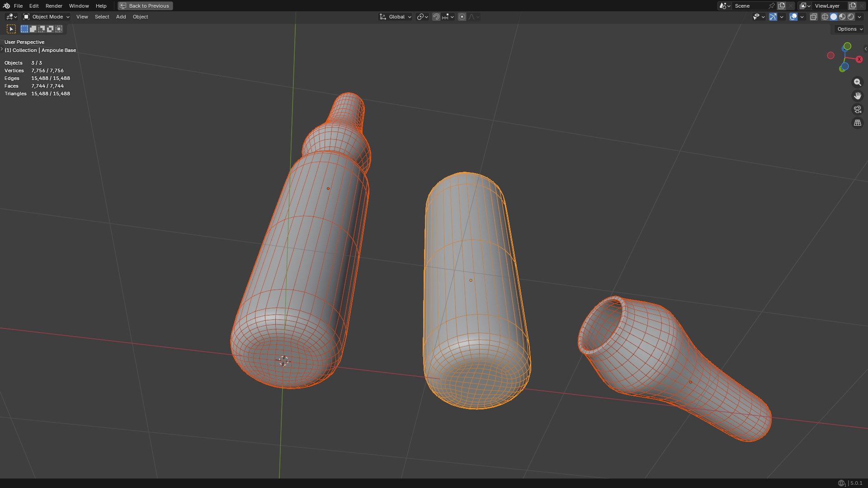Select the Select Box tool icon
Screen dimensions: 868x488
pyautogui.click(x=11, y=29)
